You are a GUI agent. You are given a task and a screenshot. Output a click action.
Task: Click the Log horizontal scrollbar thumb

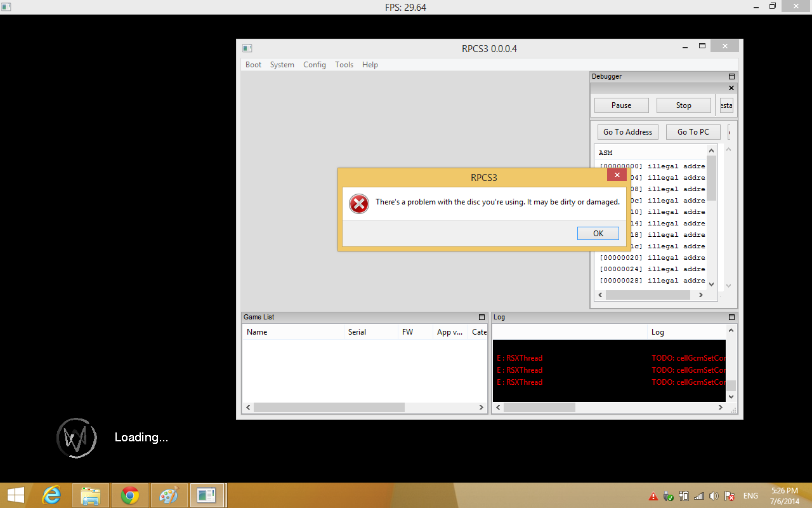[x=539, y=408]
